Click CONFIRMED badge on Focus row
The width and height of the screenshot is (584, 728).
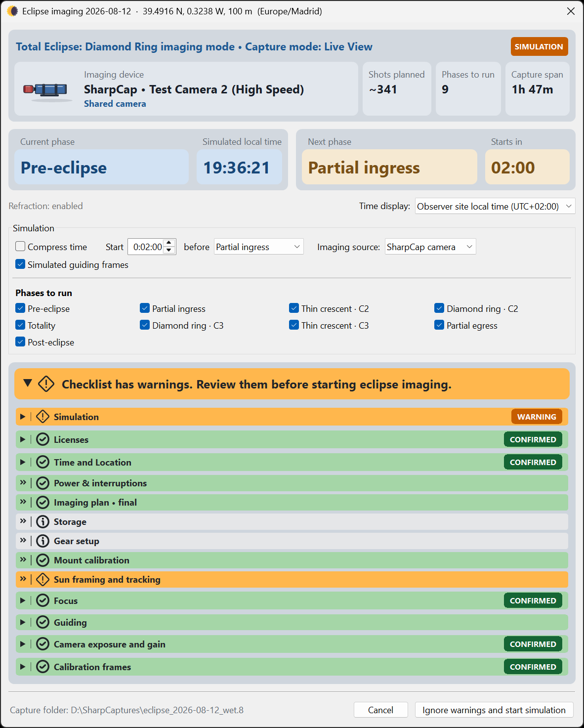point(533,600)
